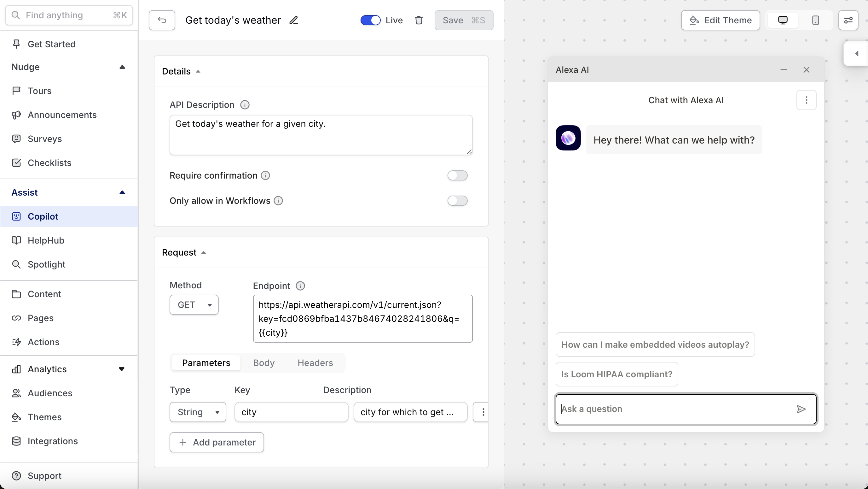868x489 pixels.
Task: Switch to the mobile preview icon
Action: click(815, 20)
